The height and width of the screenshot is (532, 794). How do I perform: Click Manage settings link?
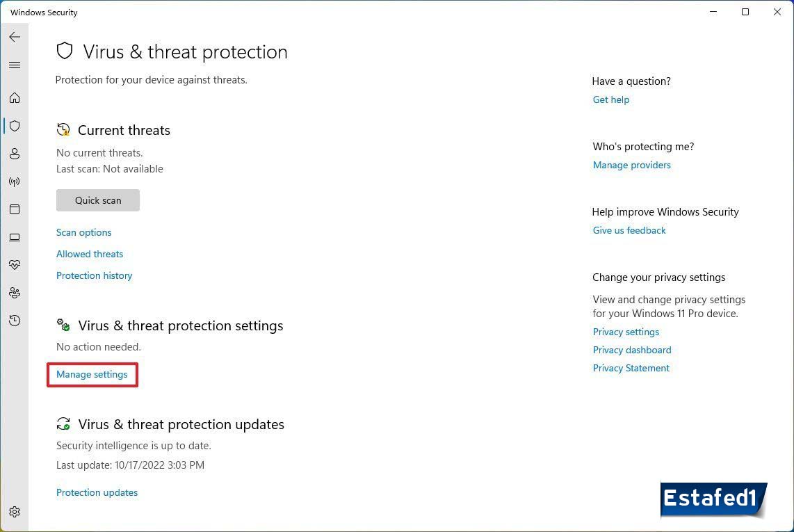(x=92, y=374)
